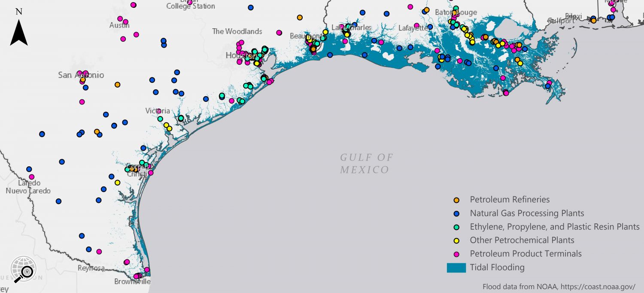Click the Petroleum Refineries legend label
The width and height of the screenshot is (644, 293).
[510, 199]
